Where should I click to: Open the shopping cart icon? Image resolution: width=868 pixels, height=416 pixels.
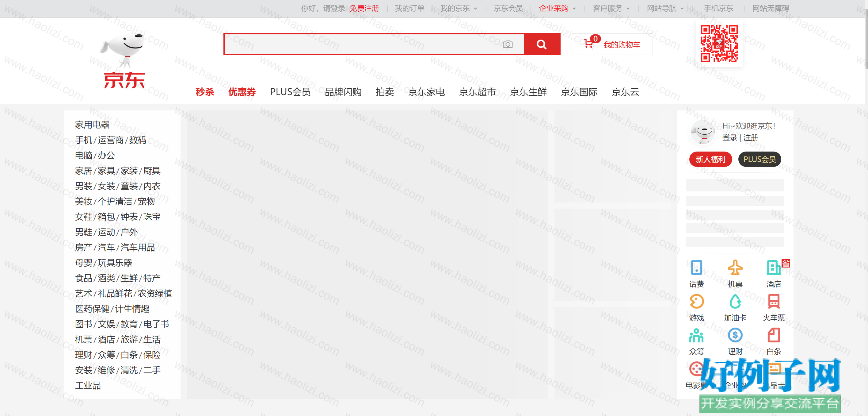pyautogui.click(x=589, y=44)
